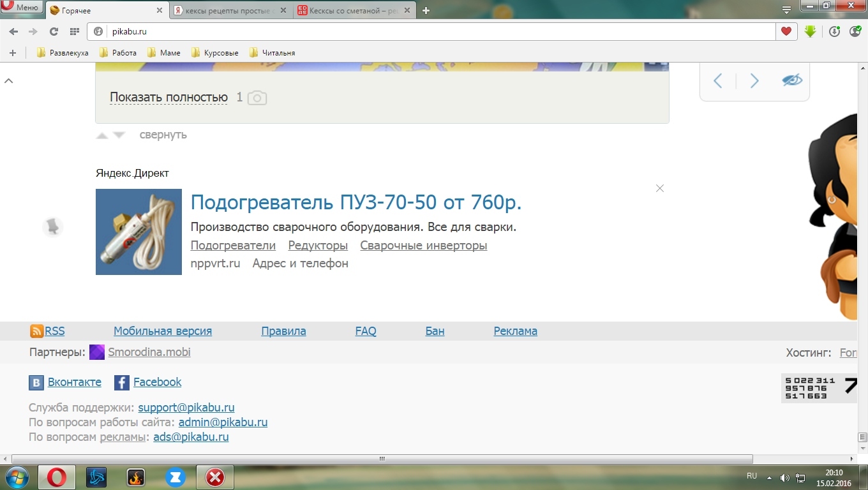Viewport: 868px width, 490px height.
Task: Click the heart bookmark icon in address bar
Action: [786, 31]
